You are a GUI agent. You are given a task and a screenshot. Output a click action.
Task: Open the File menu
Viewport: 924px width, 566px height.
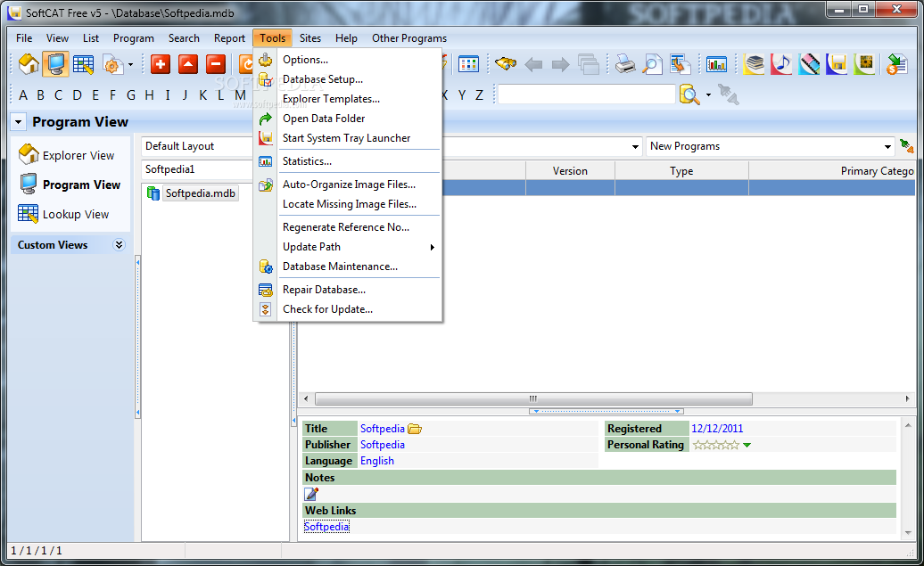tap(24, 38)
